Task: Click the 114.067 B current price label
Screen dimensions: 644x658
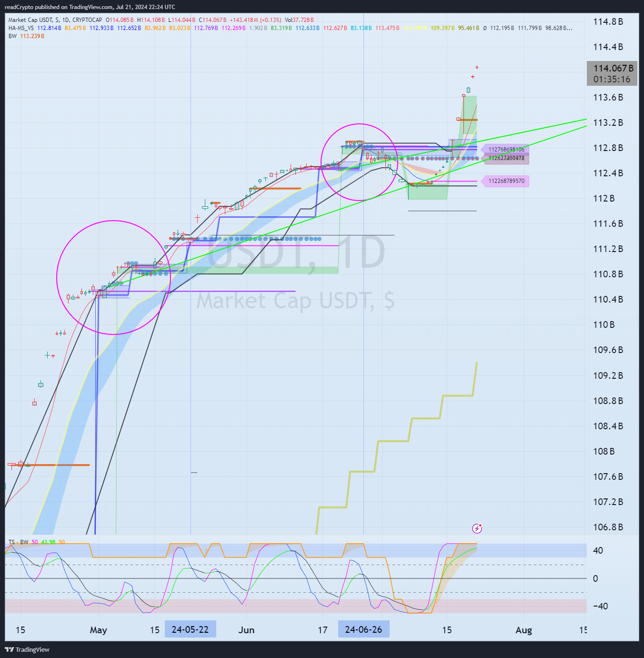Action: click(614, 68)
